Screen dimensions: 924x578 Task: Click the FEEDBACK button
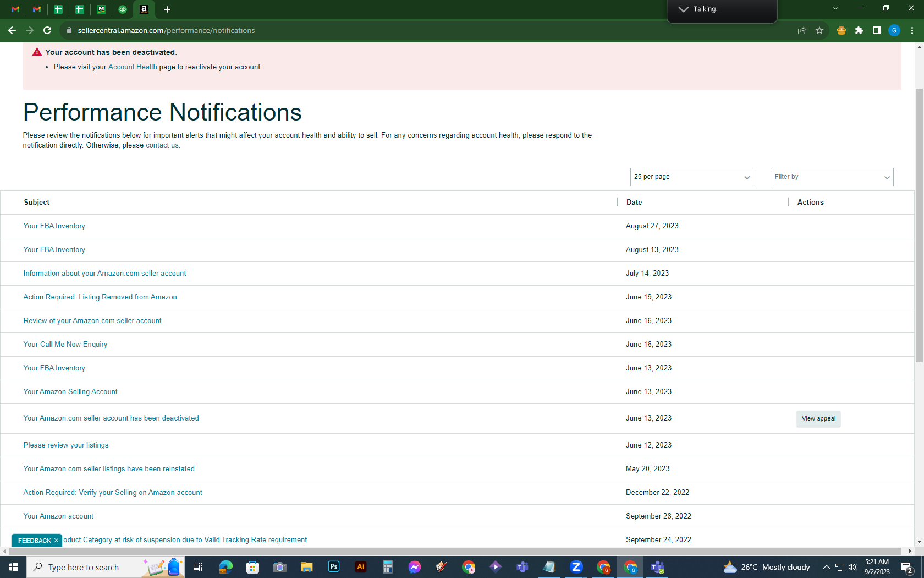coord(34,541)
